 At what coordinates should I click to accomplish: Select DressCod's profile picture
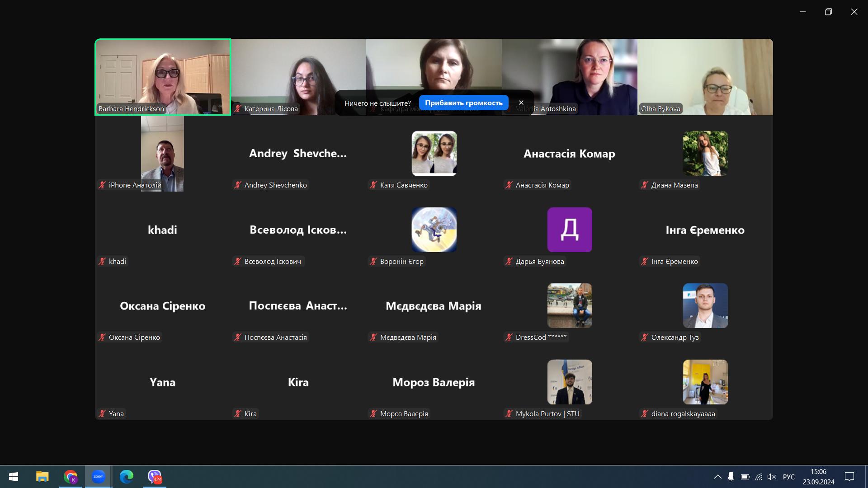point(570,305)
